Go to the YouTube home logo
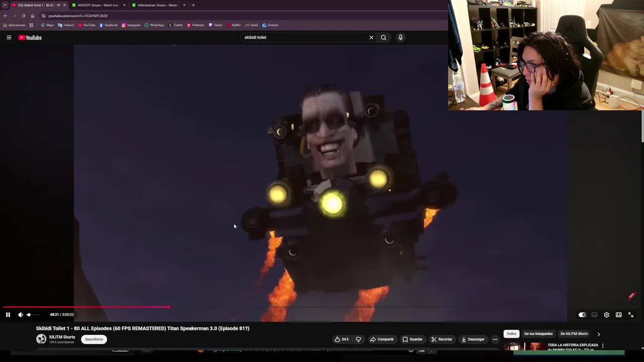This screenshot has height=362, width=644. click(x=30, y=38)
